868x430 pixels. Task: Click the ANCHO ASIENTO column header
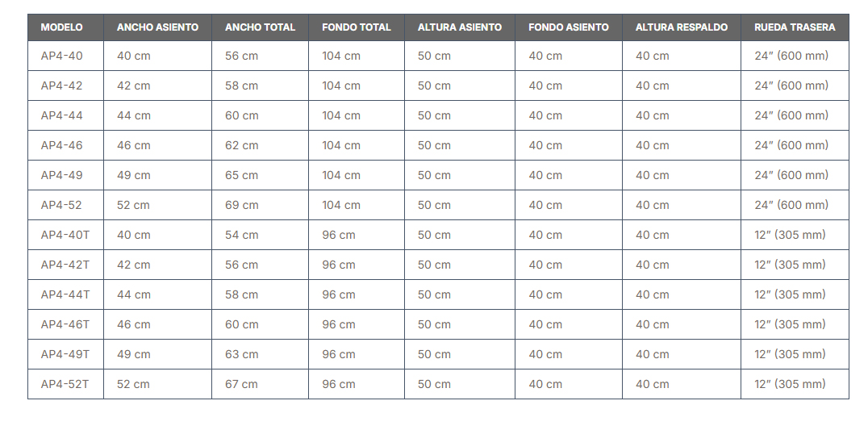point(157,27)
